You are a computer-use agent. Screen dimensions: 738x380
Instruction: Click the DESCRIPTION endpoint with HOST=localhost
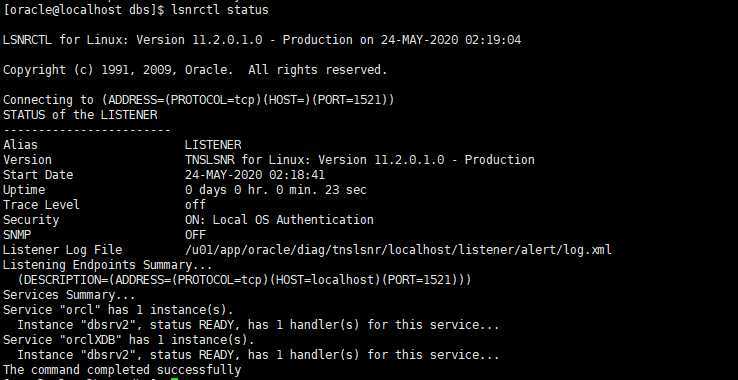(244, 280)
